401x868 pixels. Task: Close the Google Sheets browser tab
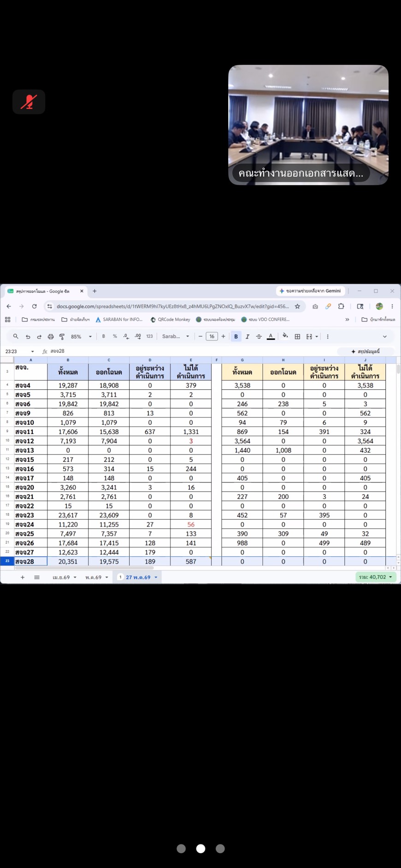pos(82,291)
